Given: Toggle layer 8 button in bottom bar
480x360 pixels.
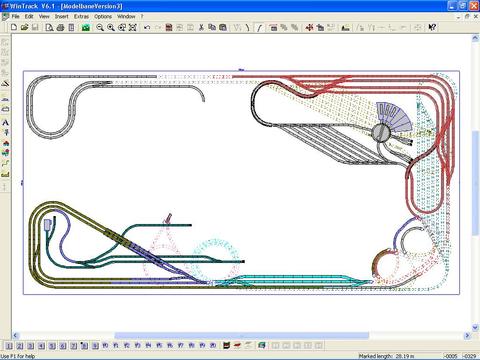Looking at the screenshot, I should pyautogui.click(x=84, y=346).
